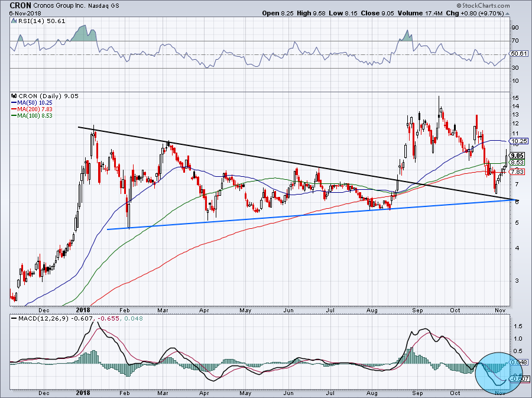Click the Close 9.05 header value

pos(377,13)
